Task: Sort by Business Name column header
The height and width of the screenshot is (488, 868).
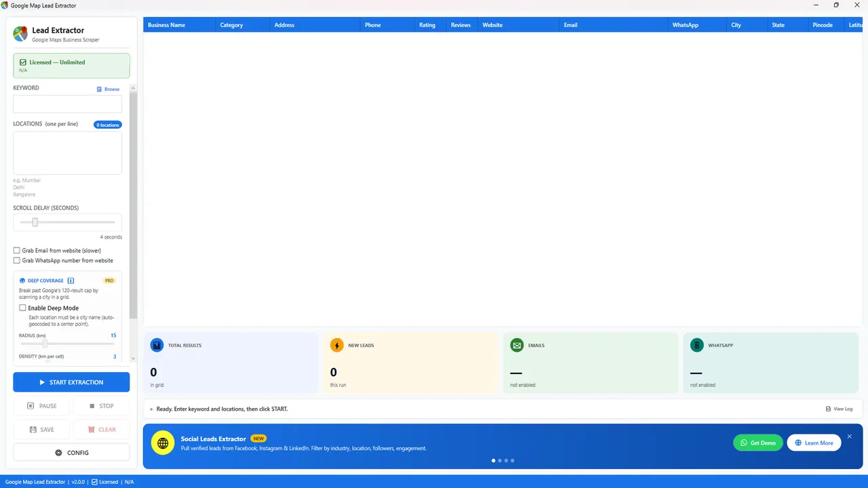Action: click(180, 25)
